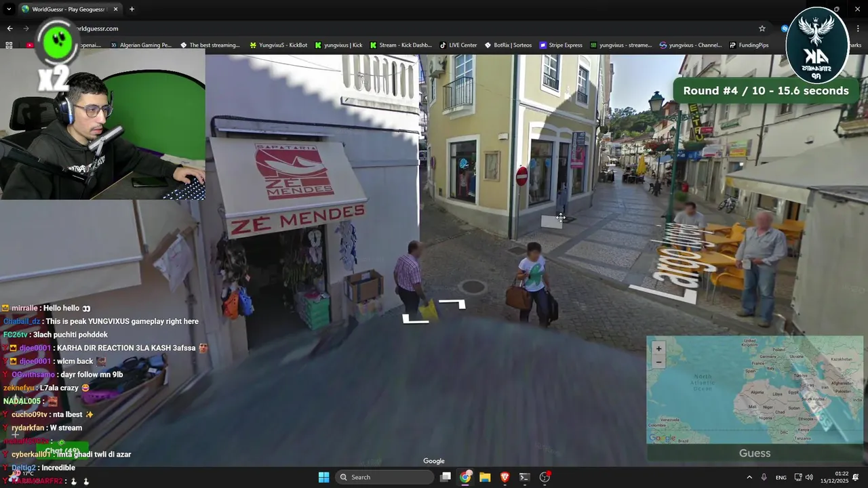Image resolution: width=868 pixels, height=488 pixels.
Task: Open File Explorer from the taskbar
Action: 485,477
